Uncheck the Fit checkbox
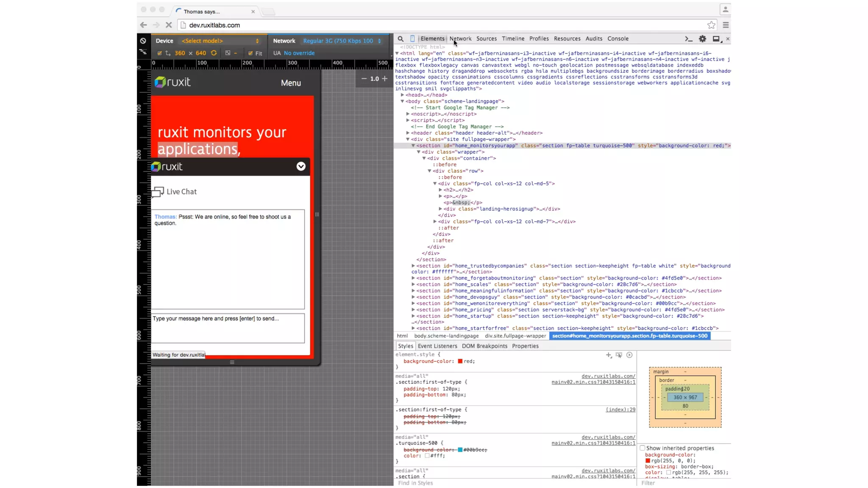This screenshot has width=868, height=488. pyautogui.click(x=250, y=53)
